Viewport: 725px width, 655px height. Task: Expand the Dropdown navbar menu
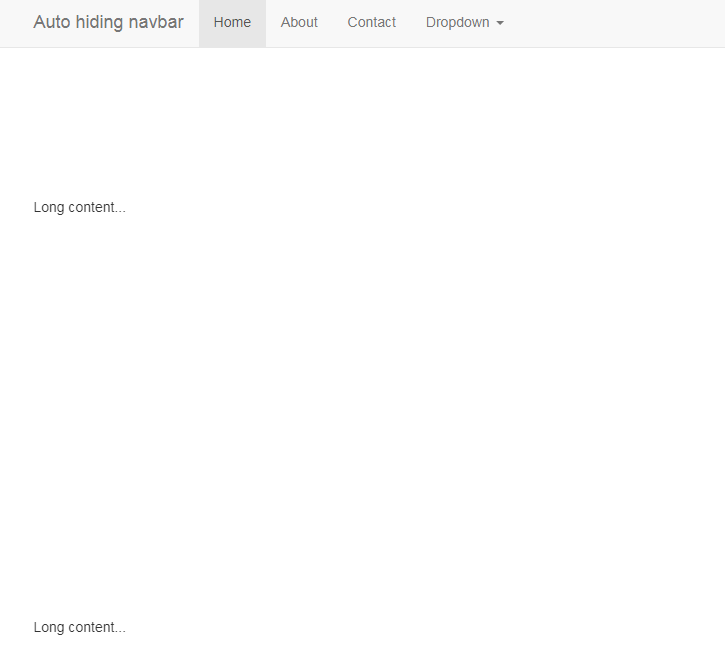(465, 23)
